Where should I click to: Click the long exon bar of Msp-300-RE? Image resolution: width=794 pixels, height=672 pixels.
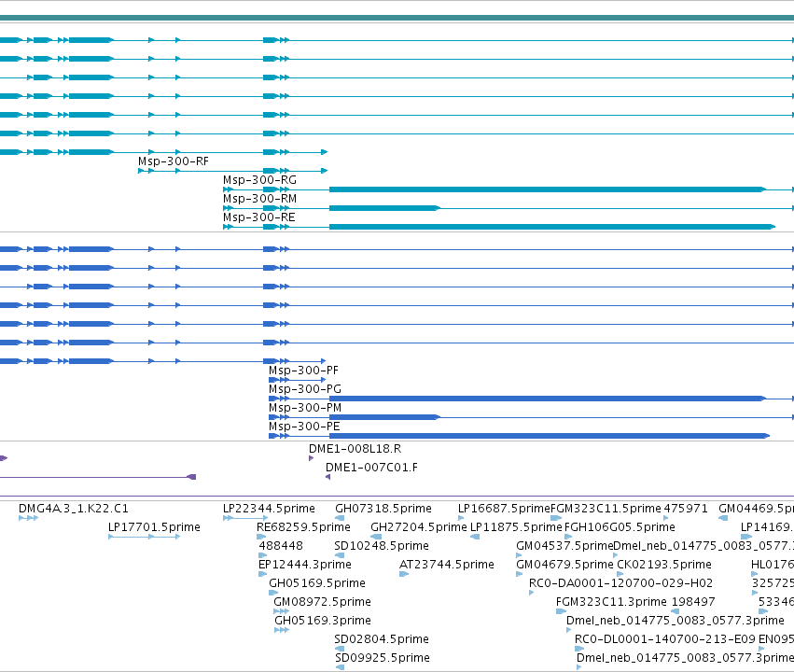tap(552, 227)
